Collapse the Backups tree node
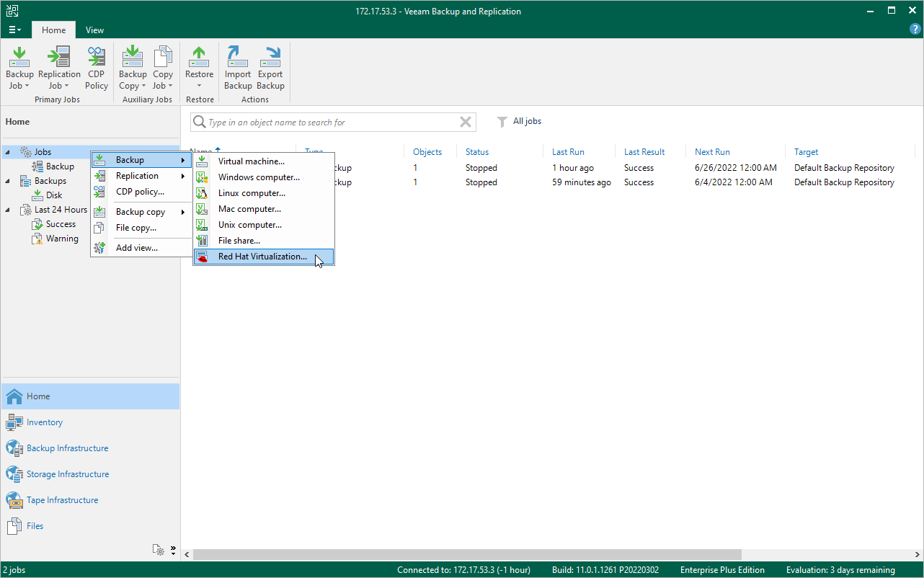Viewport: 924px width, 578px height. pos(8,181)
